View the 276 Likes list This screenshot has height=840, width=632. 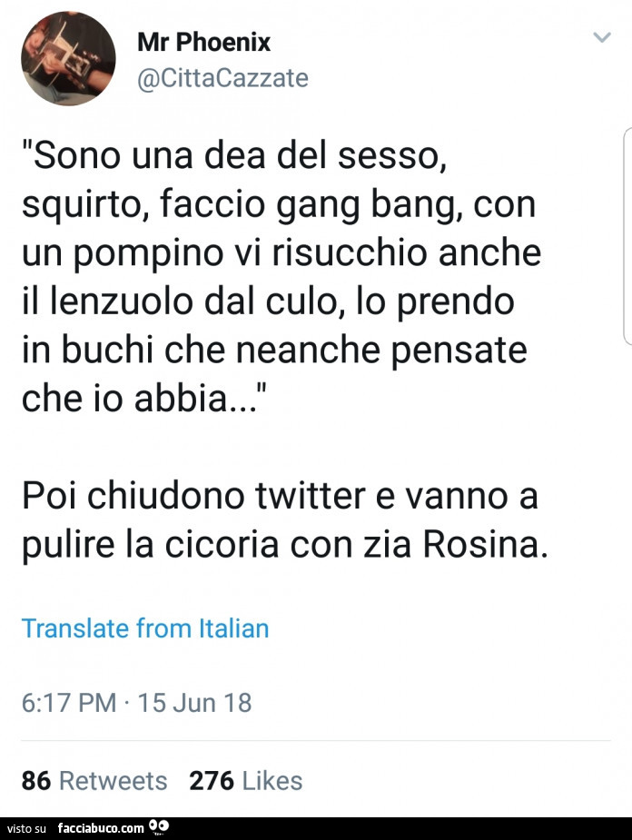245,781
